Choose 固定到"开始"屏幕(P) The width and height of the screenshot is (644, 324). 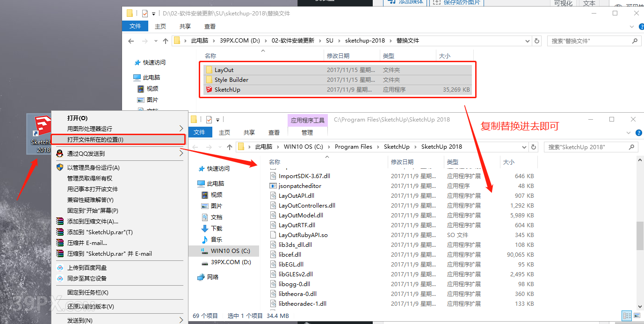pos(93,210)
